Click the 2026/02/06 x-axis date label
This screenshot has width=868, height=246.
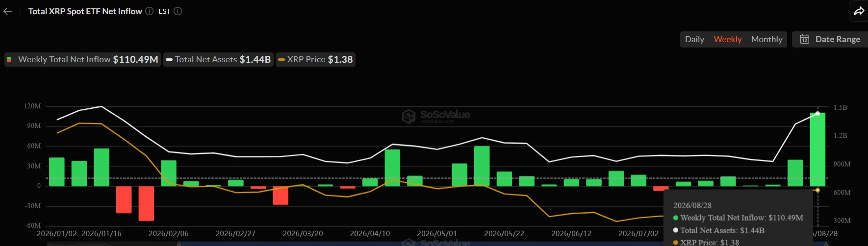point(168,234)
